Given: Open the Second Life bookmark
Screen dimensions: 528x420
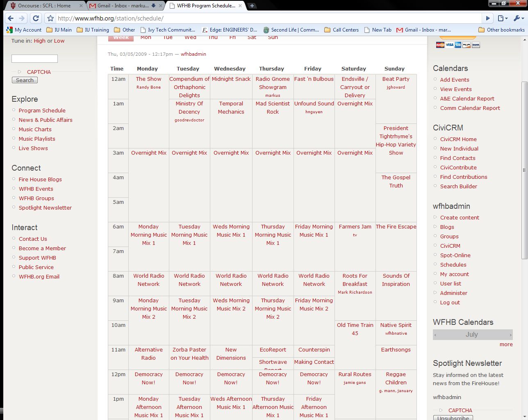Looking at the screenshot, I should coord(291,30).
